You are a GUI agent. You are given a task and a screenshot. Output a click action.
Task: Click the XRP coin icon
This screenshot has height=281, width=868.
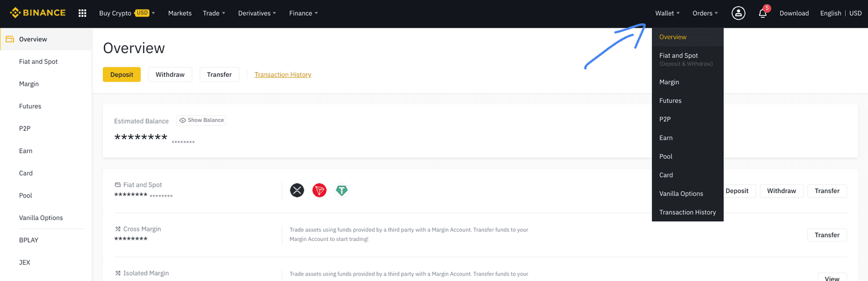tap(297, 191)
